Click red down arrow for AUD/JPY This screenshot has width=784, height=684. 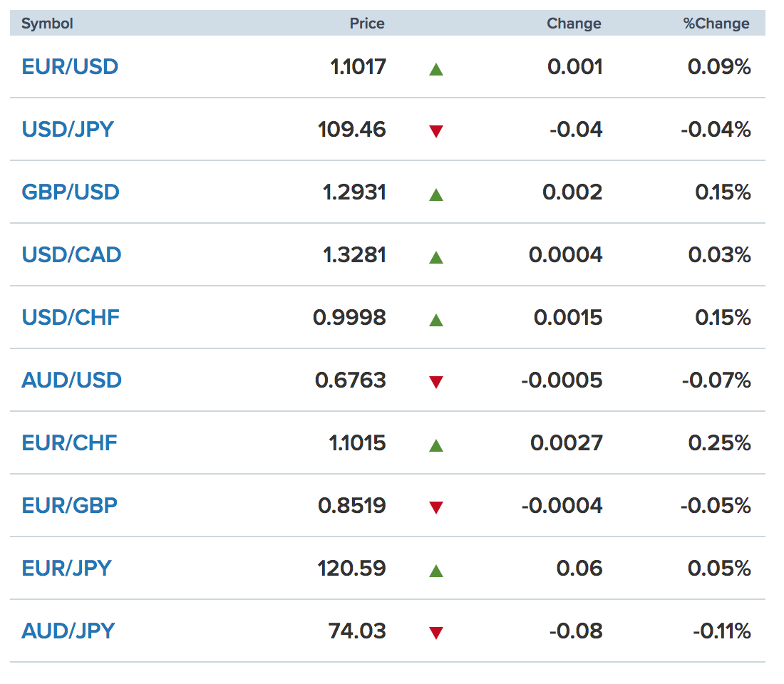pos(436,633)
